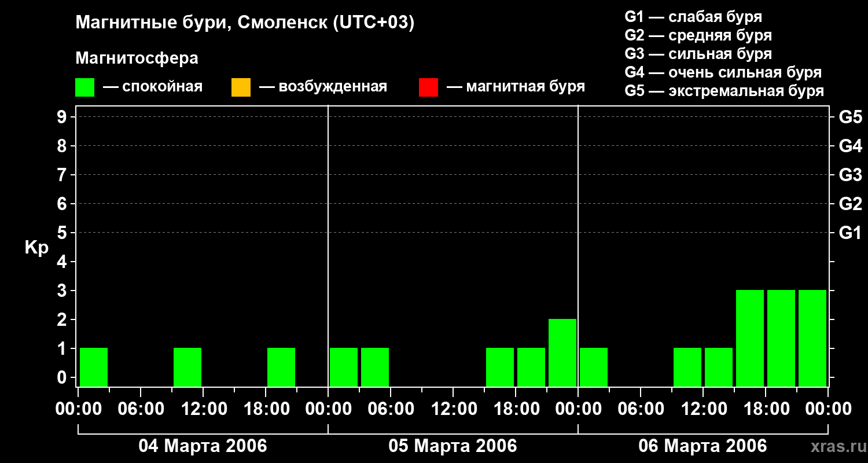This screenshot has height=463, width=868.
Task: Click the 'G2 — средняя буря' legend line
Action: [698, 35]
